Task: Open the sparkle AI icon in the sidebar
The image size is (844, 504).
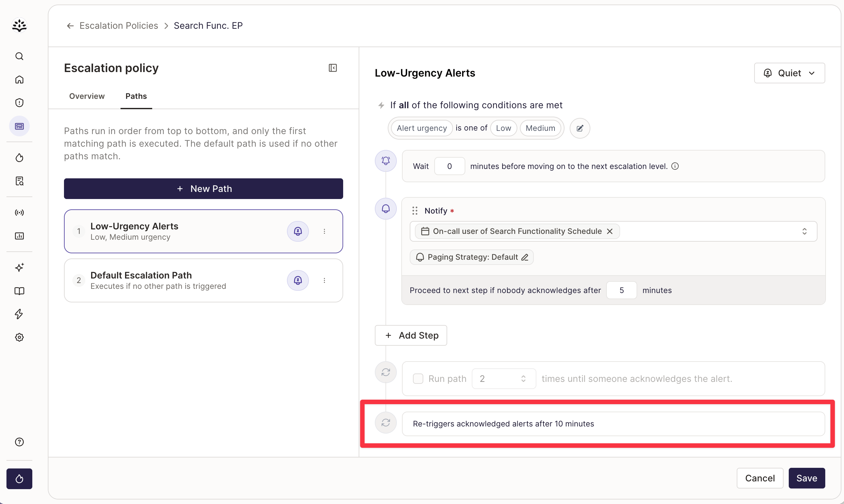Action: (x=19, y=268)
